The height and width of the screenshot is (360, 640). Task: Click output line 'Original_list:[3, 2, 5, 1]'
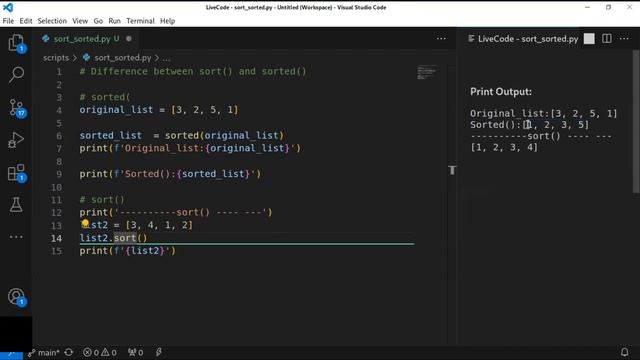tap(543, 113)
